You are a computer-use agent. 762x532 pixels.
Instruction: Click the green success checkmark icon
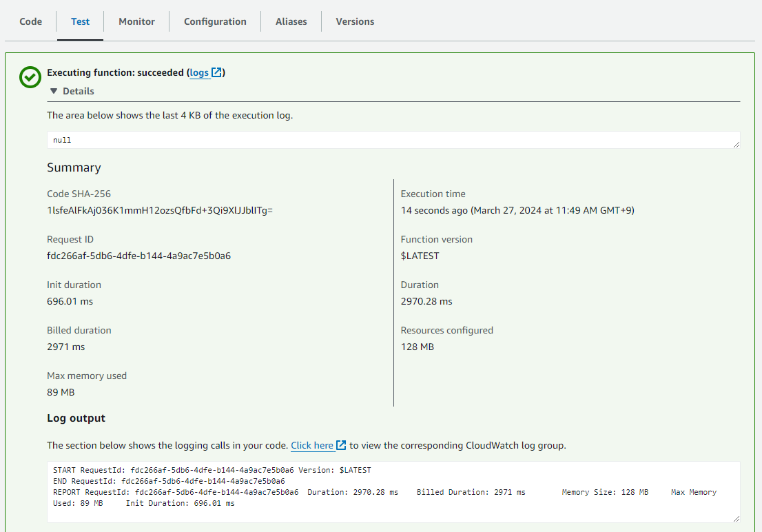30,77
